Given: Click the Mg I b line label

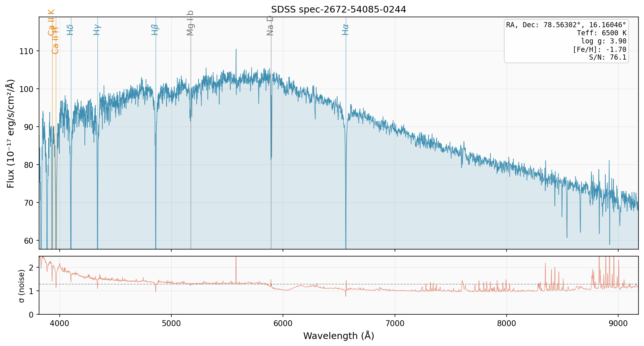Looking at the screenshot, I should point(190,23).
